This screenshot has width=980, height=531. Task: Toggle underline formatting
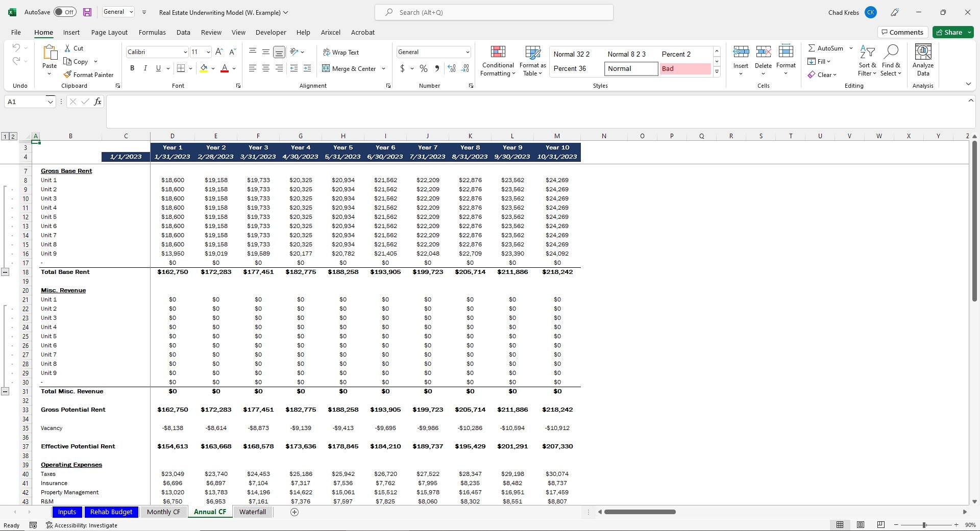[x=158, y=67]
